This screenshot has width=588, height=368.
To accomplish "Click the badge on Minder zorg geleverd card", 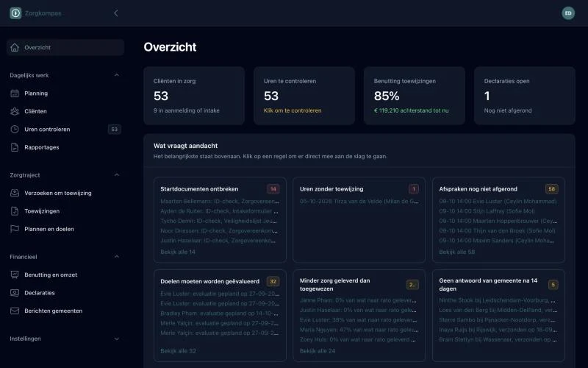I will click(x=412, y=285).
